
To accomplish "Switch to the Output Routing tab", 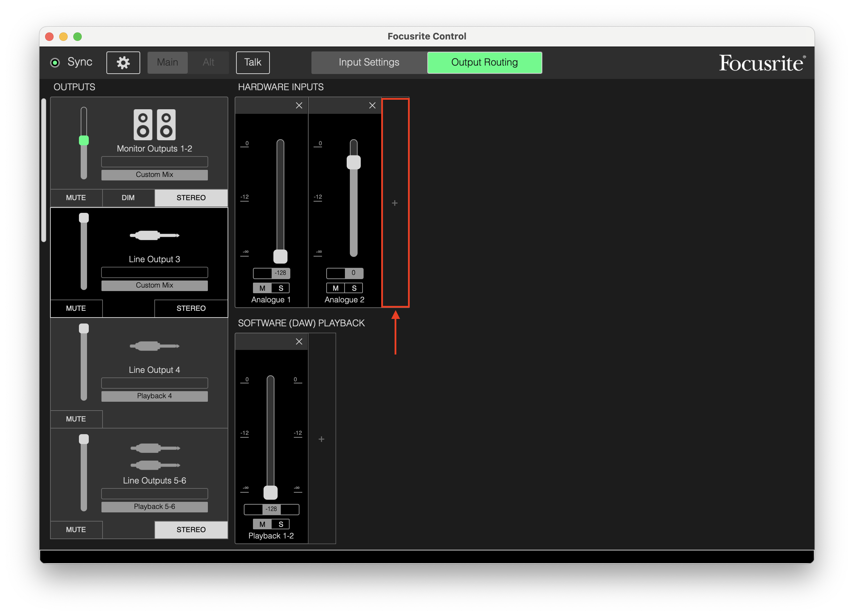I will click(484, 62).
